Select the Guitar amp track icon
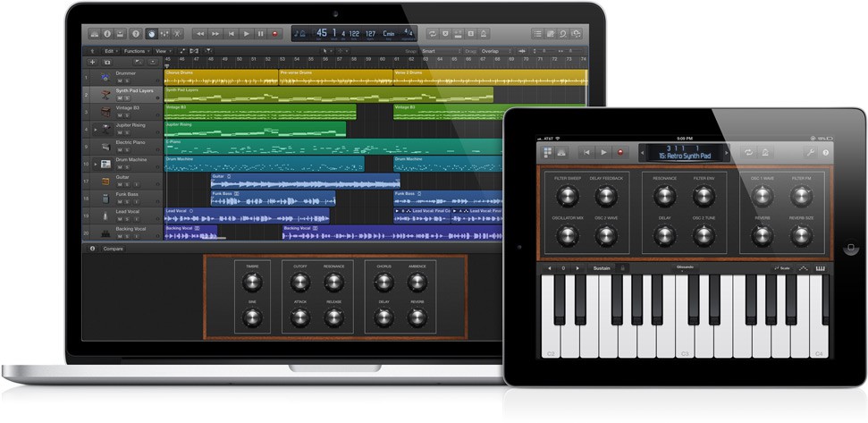The height and width of the screenshot is (423, 868). pos(105,181)
